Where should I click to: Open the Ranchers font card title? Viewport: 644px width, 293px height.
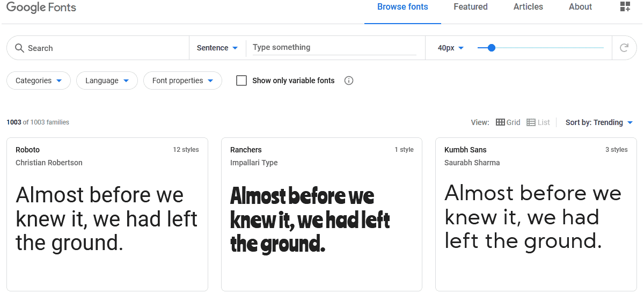(246, 150)
